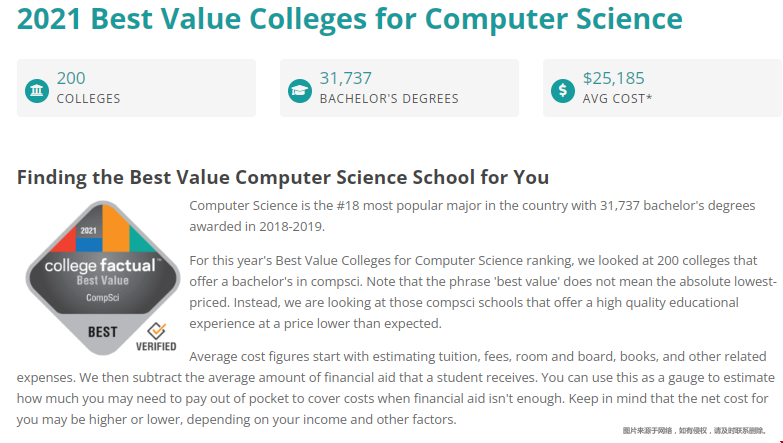Click the College Factual Best Value badge

pyautogui.click(x=103, y=278)
